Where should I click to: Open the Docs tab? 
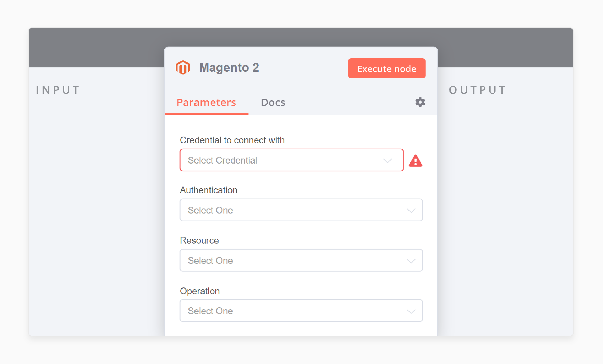coord(273,102)
